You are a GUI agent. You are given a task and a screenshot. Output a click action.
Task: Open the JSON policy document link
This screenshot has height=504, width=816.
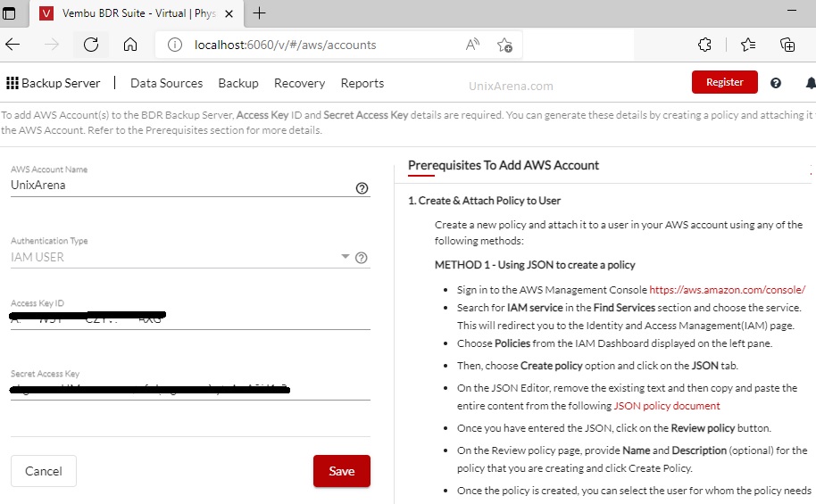point(667,406)
